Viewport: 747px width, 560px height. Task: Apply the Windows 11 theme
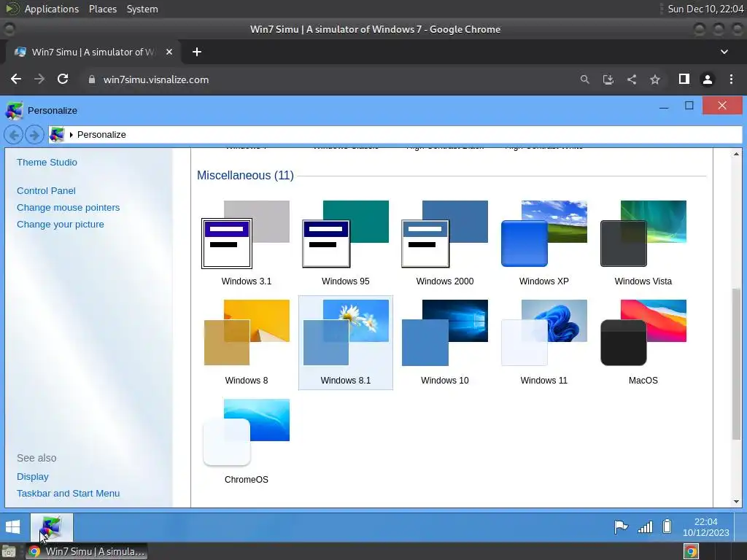(543, 343)
